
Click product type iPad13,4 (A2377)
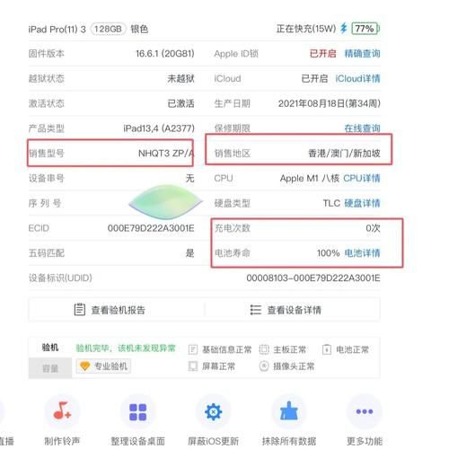[x=159, y=128]
